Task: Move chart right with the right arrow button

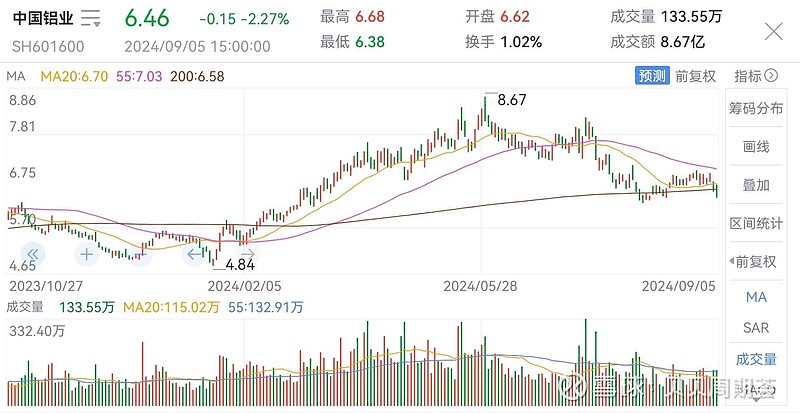Action: pyautogui.click(x=247, y=254)
